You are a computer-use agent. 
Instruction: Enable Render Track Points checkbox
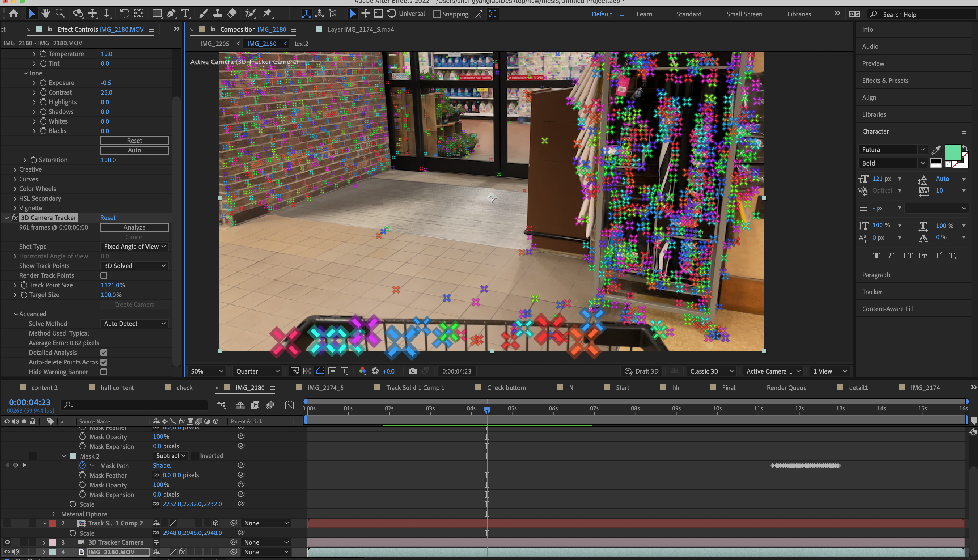tap(104, 275)
